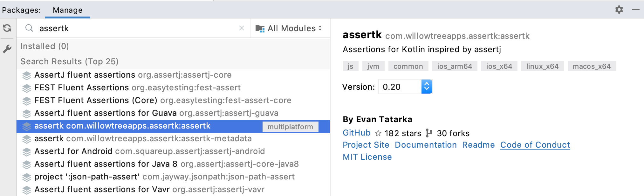This screenshot has width=644, height=196.
Task: Click the package icon beside assertj-core-java8
Action: 27,164
